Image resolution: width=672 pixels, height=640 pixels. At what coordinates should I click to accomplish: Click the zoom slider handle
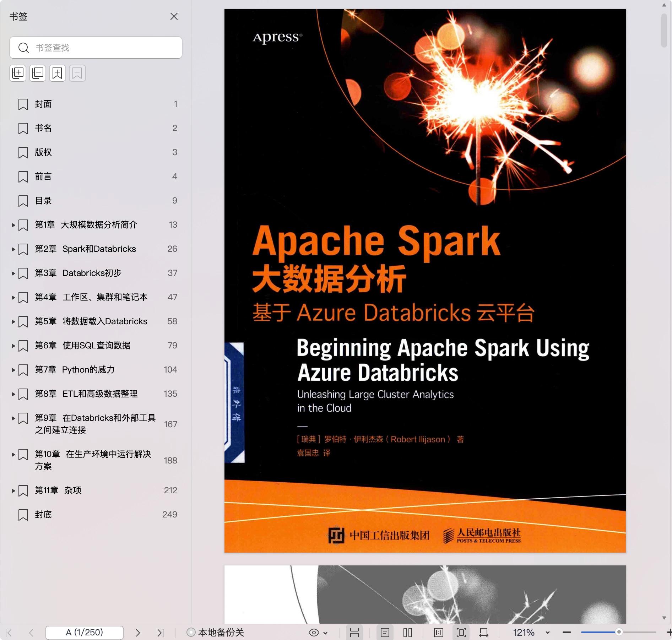(x=619, y=632)
